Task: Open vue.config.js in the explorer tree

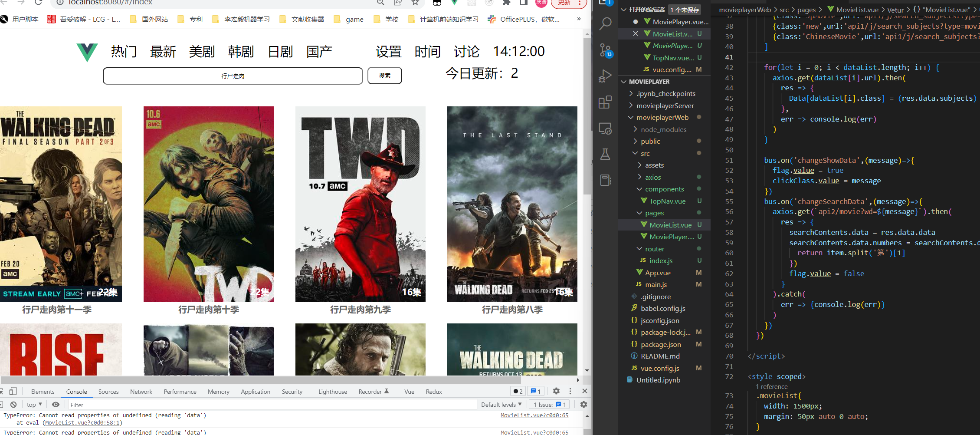Action: [x=660, y=368]
